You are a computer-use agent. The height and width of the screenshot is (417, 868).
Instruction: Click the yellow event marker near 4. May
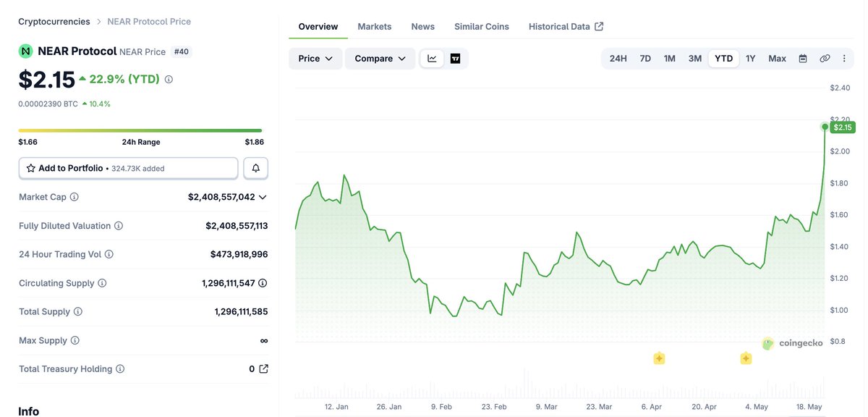[746, 358]
